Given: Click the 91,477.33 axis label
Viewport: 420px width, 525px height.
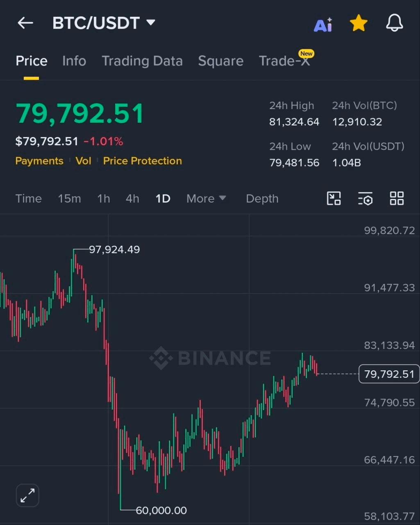Looking at the screenshot, I should click(389, 288).
